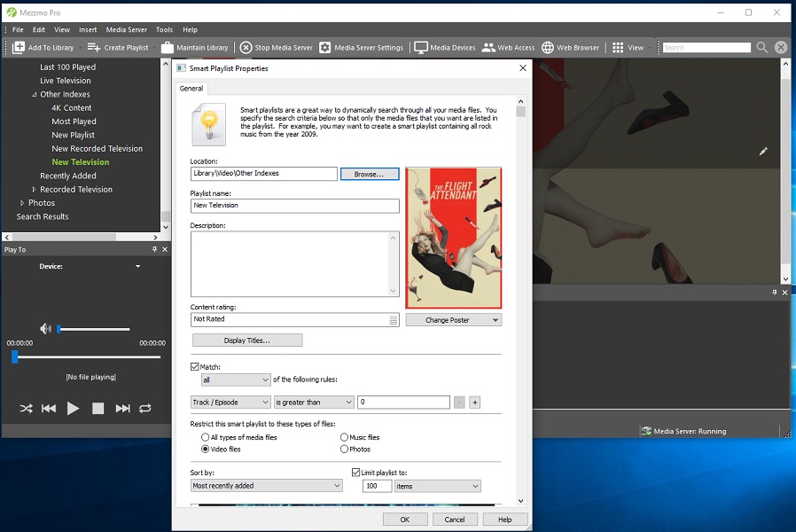Viewport: 796px width, 532px height.
Task: Click the playback progress slider
Action: pos(86,357)
